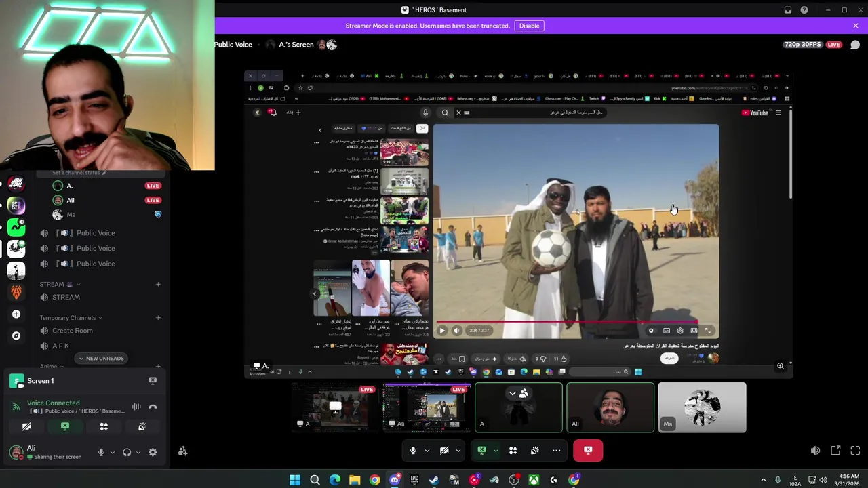Open 720p 30FPS stream quality badge
Viewport: 868px width, 488px height.
pyautogui.click(x=802, y=45)
